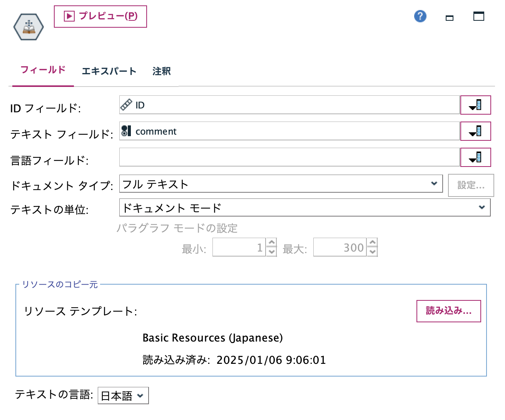Image resolution: width=505 pixels, height=420 pixels.
Task: Increment the 最小 value with the up stepper
Action: click(272, 243)
